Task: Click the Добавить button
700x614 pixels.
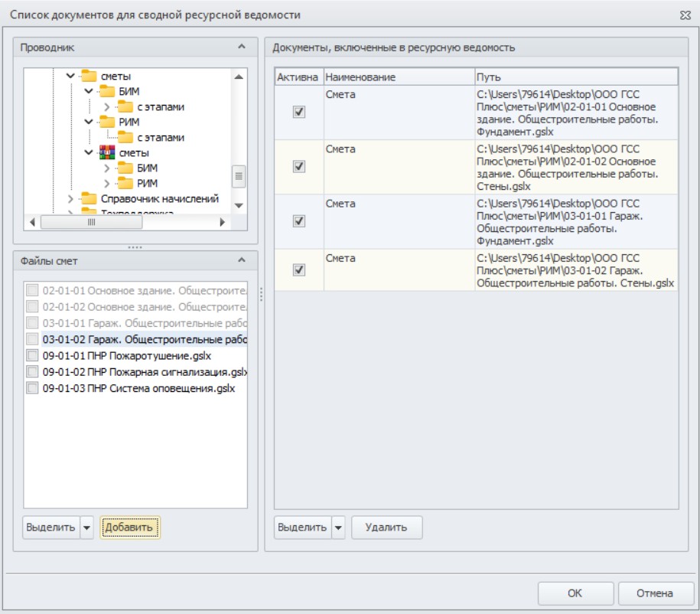Action: click(129, 527)
